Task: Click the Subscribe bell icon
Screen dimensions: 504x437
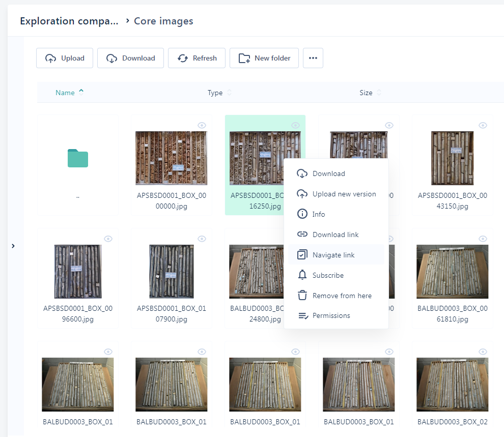Action: [x=302, y=275]
